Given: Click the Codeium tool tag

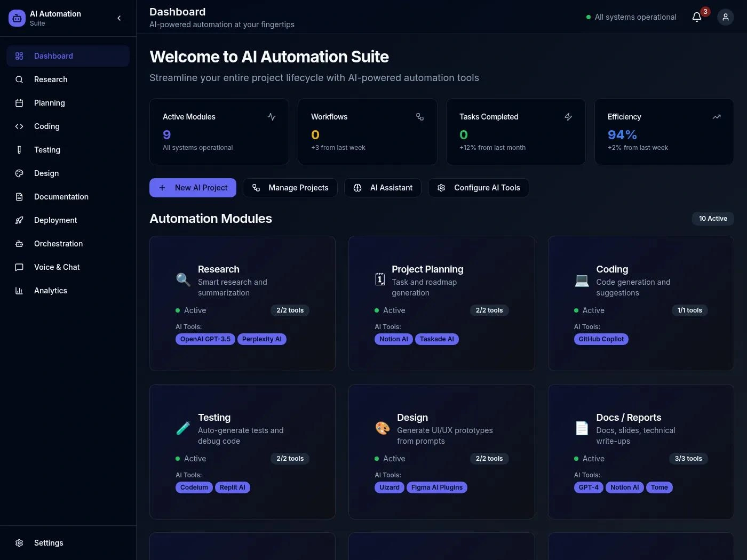Looking at the screenshot, I should (194, 487).
